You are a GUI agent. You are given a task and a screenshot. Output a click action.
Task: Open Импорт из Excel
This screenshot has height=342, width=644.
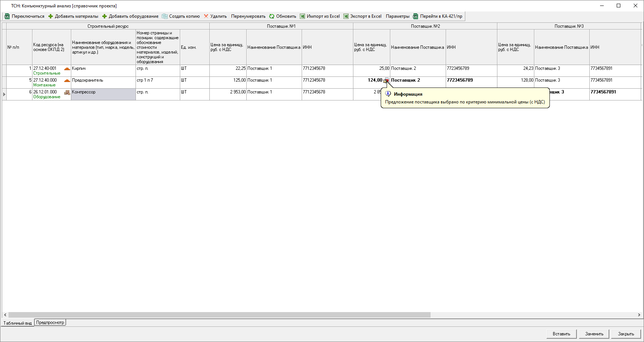pos(320,16)
